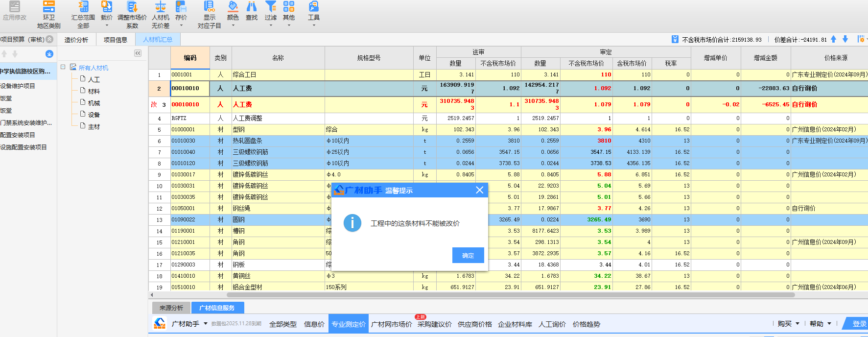Select the 人材机汇总 tab
The width and height of the screenshot is (868, 337).
point(157,40)
